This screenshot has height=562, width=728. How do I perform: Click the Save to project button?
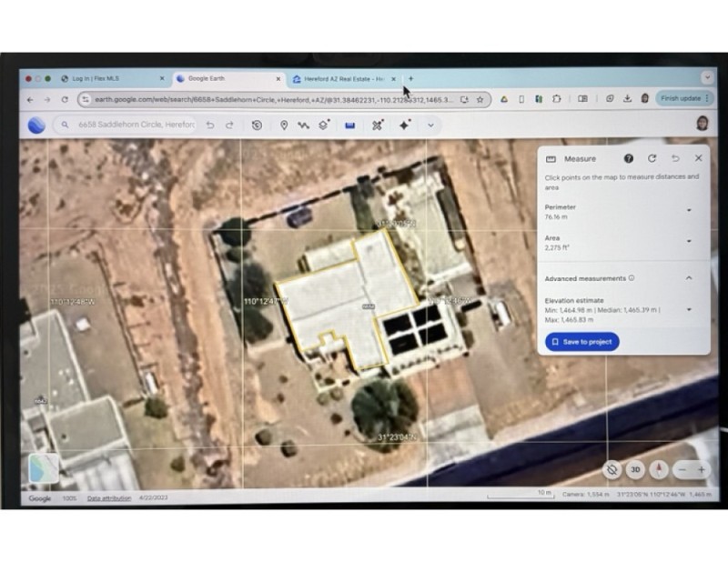[x=581, y=340]
